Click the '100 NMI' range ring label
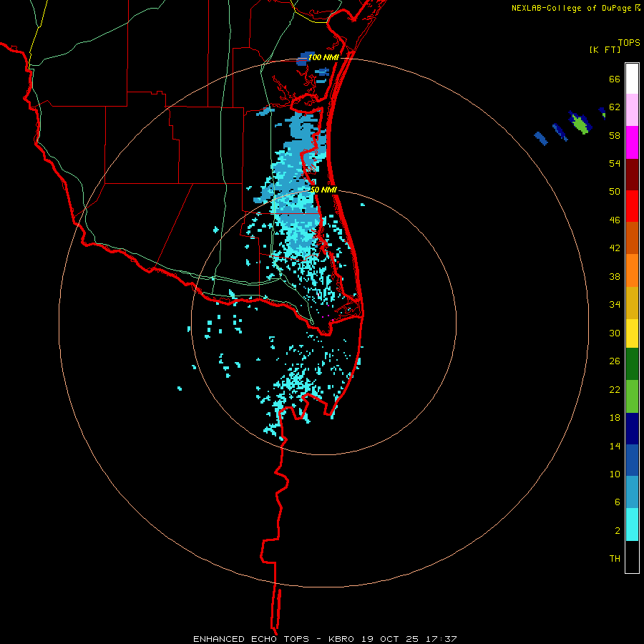 (x=323, y=57)
